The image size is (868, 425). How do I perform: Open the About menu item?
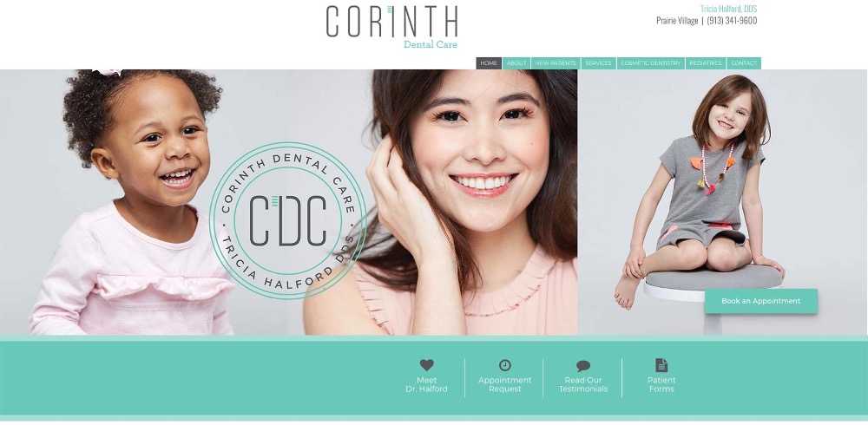pos(516,63)
